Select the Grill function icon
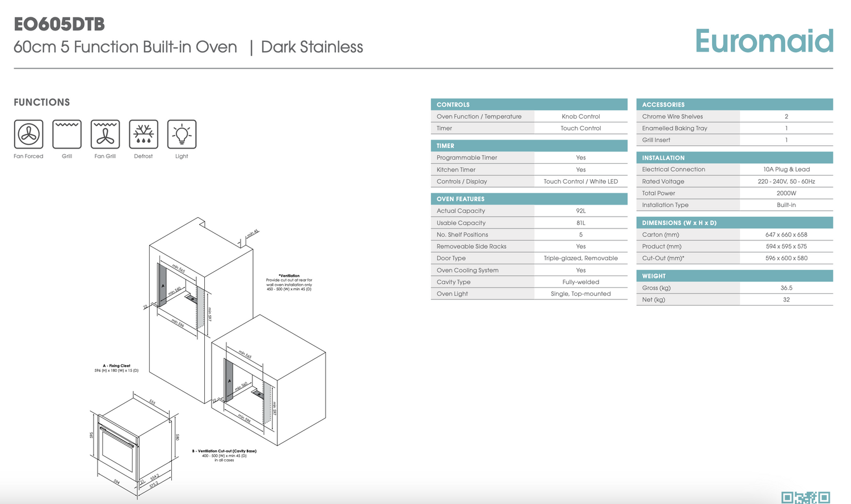The width and height of the screenshot is (851, 504). pyautogui.click(x=67, y=134)
